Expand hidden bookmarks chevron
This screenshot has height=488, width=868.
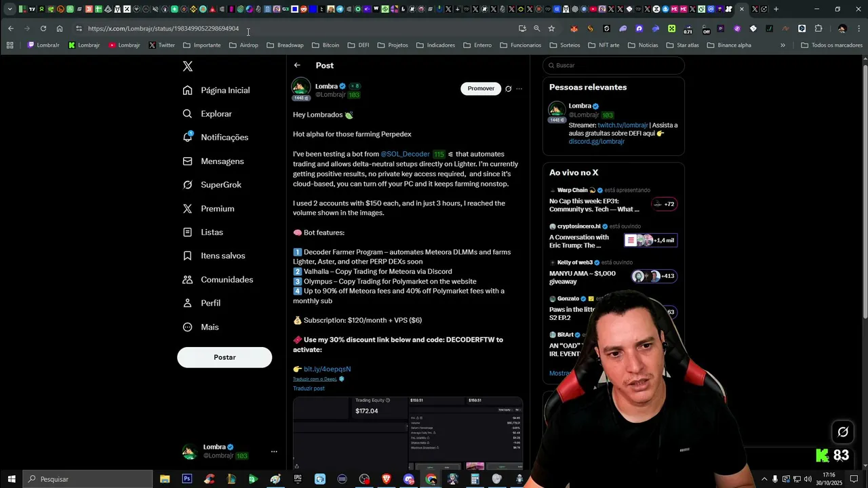click(x=783, y=45)
